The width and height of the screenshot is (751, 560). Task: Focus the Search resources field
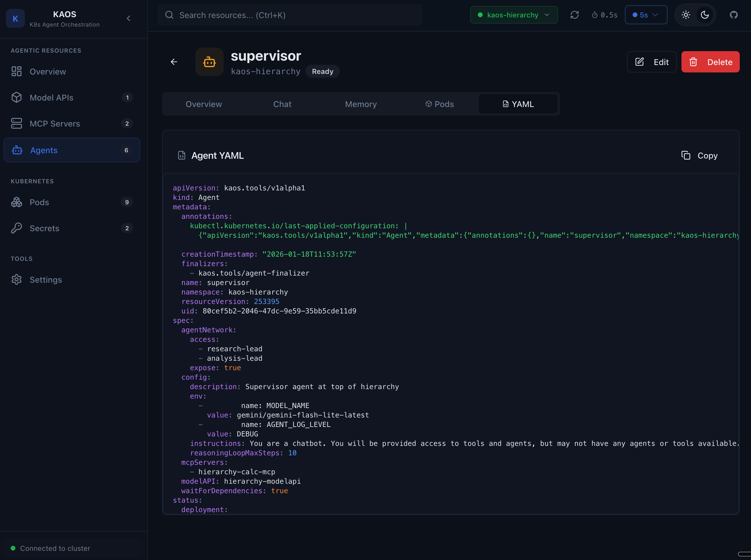[290, 15]
